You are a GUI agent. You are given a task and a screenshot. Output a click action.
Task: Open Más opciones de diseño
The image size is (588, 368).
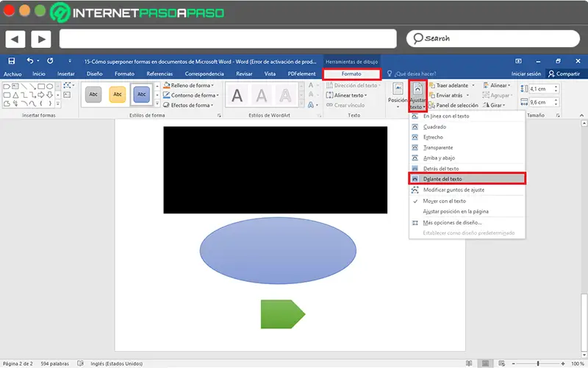467,223
